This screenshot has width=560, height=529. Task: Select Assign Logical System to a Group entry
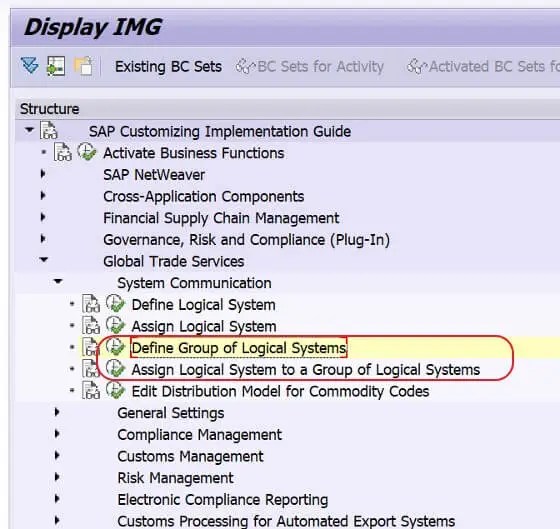306,370
